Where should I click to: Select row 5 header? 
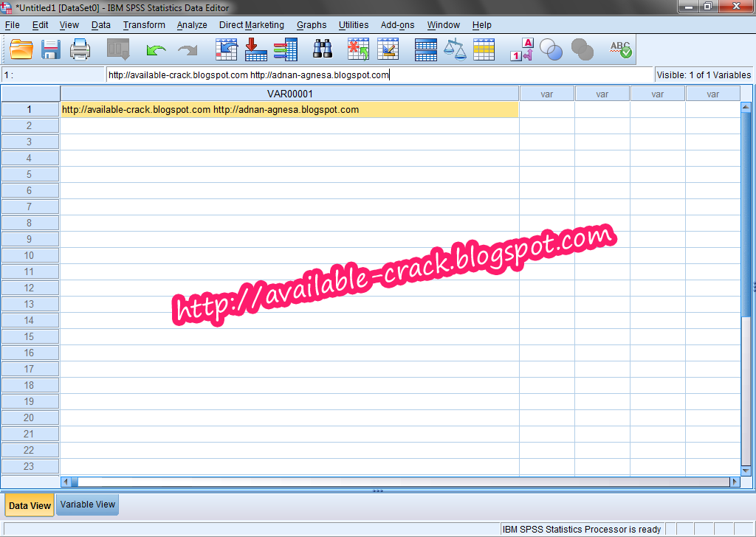pyautogui.click(x=30, y=174)
